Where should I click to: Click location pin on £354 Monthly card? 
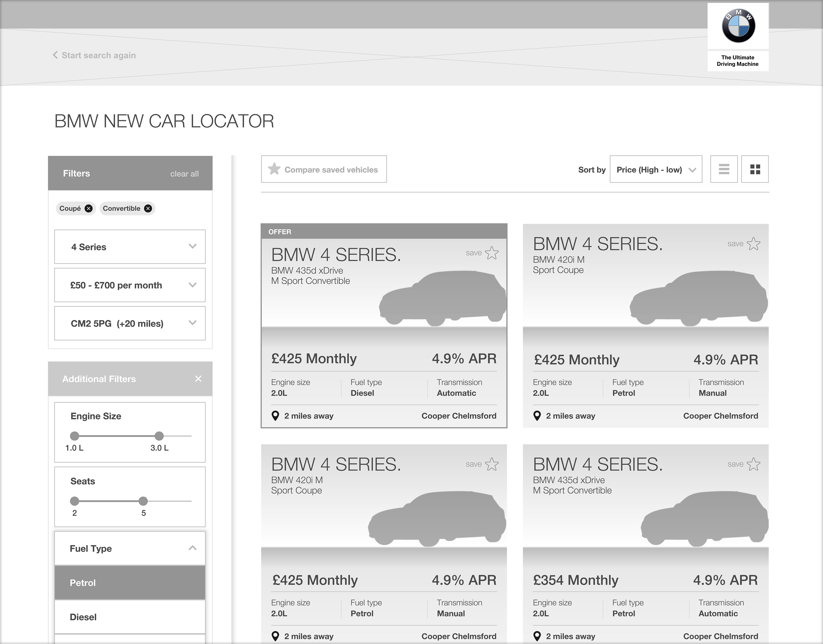click(537, 637)
